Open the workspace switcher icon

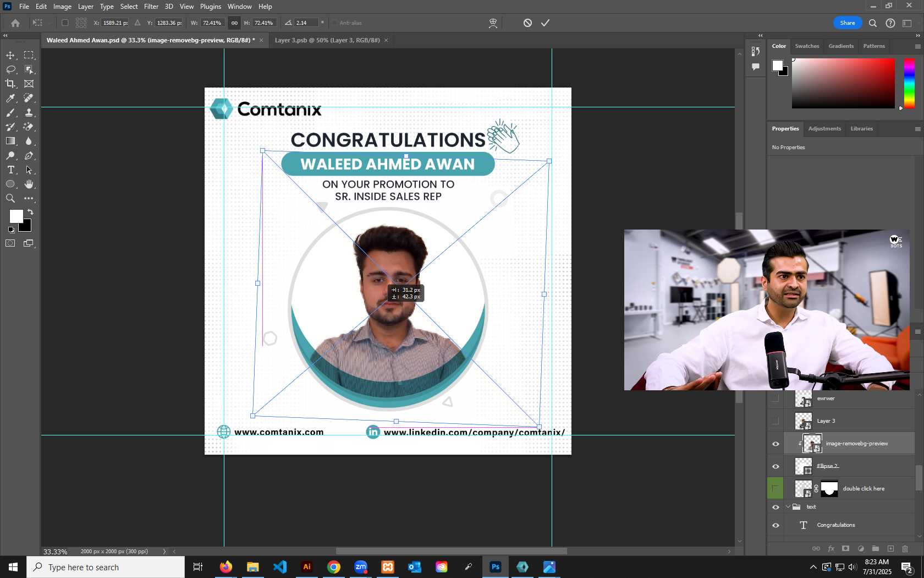click(x=907, y=23)
